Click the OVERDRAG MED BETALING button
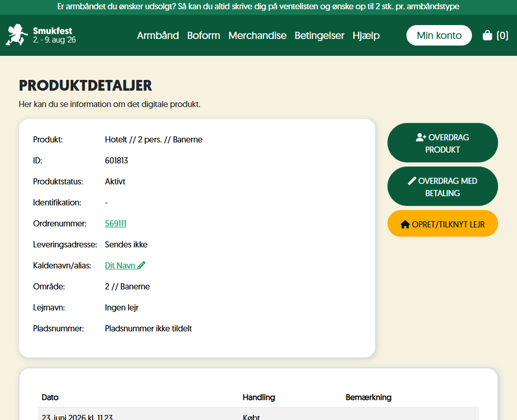The height and width of the screenshot is (420, 517). [x=442, y=186]
